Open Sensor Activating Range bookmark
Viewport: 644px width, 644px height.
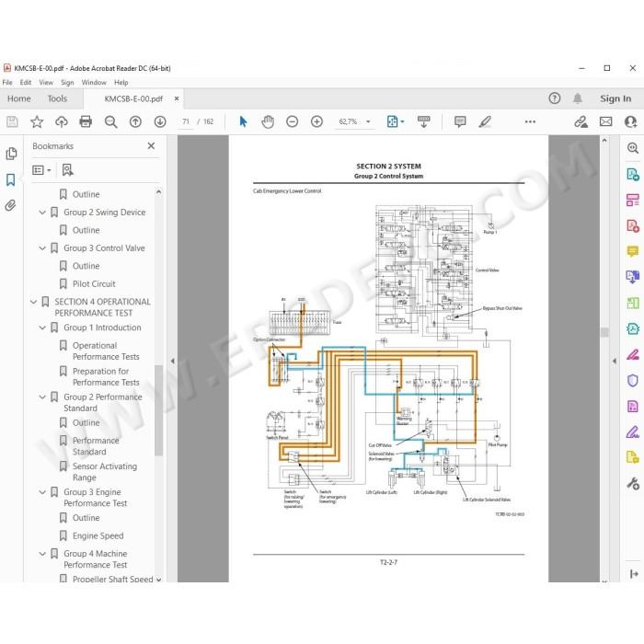pyautogui.click(x=105, y=472)
